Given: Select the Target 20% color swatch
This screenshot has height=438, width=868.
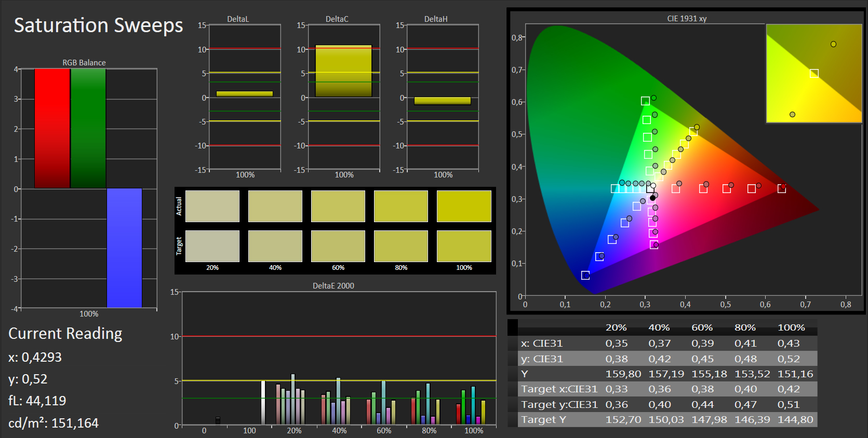Looking at the screenshot, I should pos(212,246).
